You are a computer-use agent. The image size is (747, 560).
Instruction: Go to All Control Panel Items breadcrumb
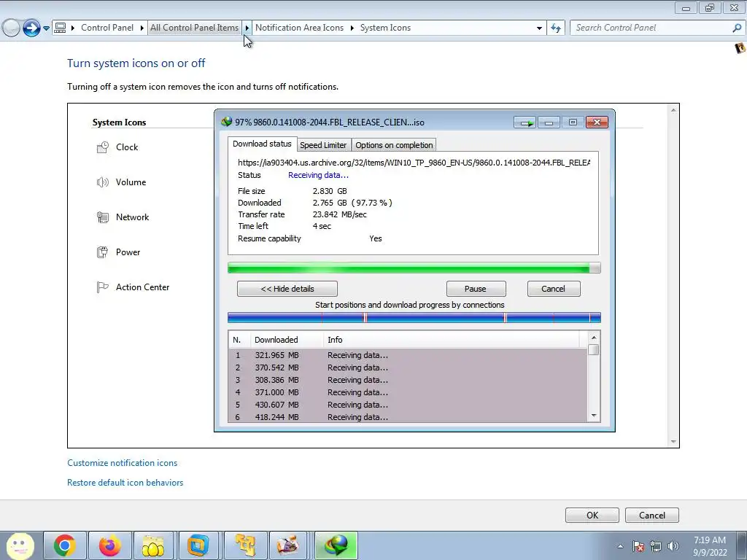(x=194, y=28)
